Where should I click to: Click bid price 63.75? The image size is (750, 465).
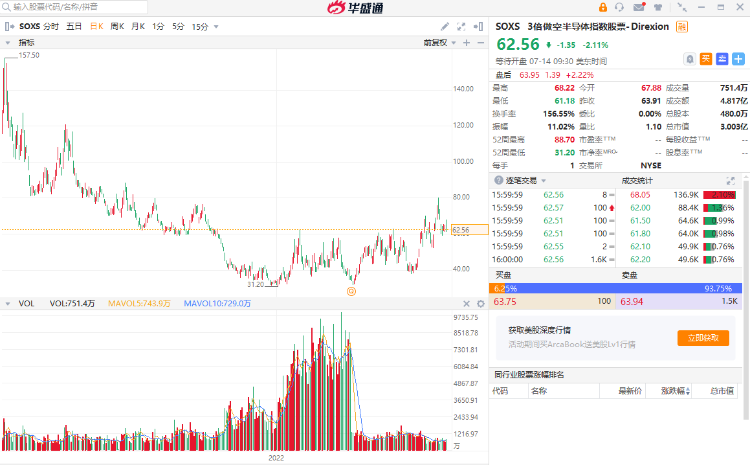click(505, 301)
